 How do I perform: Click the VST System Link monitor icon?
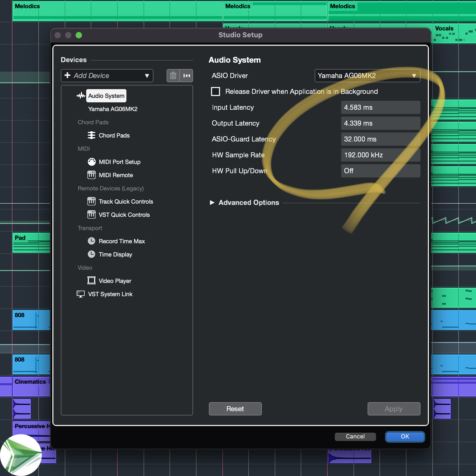[x=80, y=294]
